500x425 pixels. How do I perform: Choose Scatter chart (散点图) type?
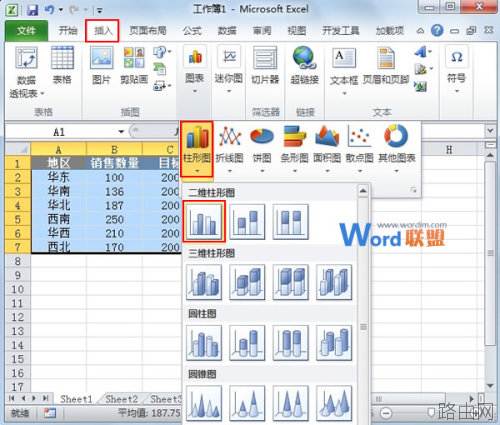click(360, 149)
